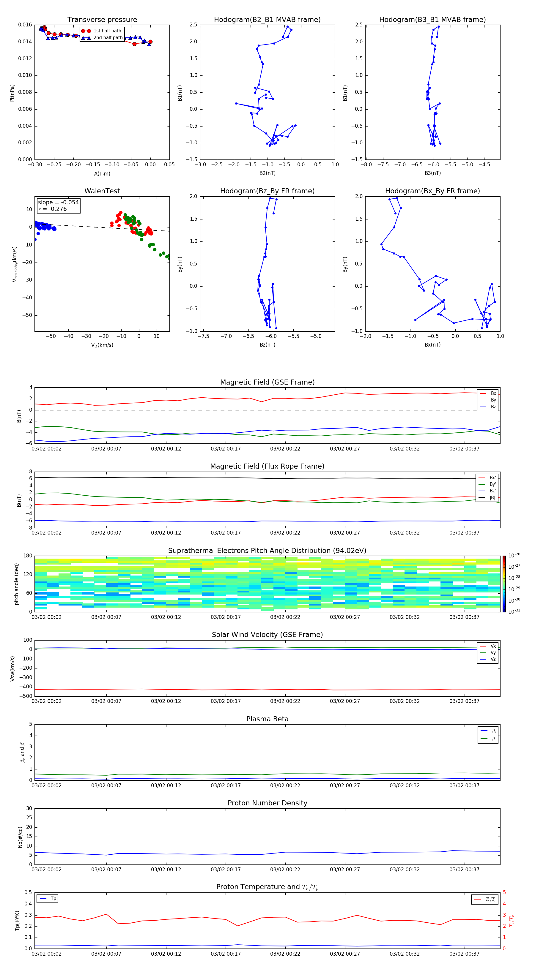The width and height of the screenshot is (535, 980).
Task: Click the 'Magnetic Field (Flux Rope Frame)' title
Action: (267, 467)
